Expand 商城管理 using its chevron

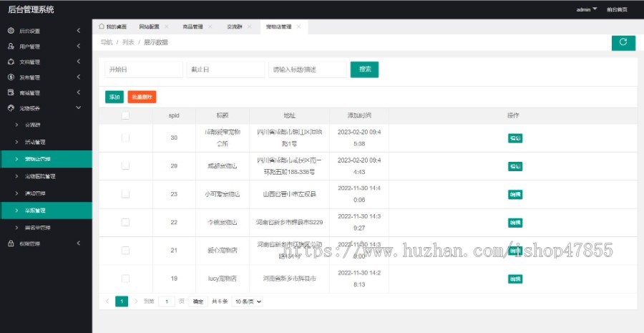[x=79, y=92]
